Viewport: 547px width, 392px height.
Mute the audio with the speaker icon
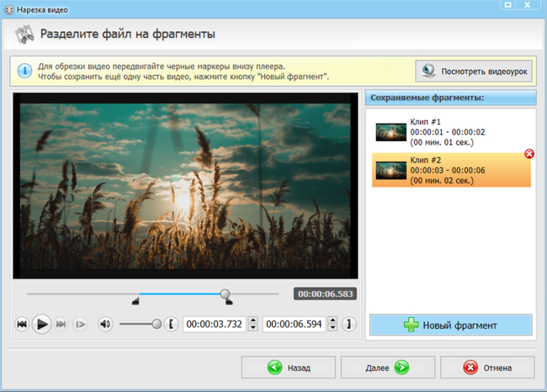(105, 325)
